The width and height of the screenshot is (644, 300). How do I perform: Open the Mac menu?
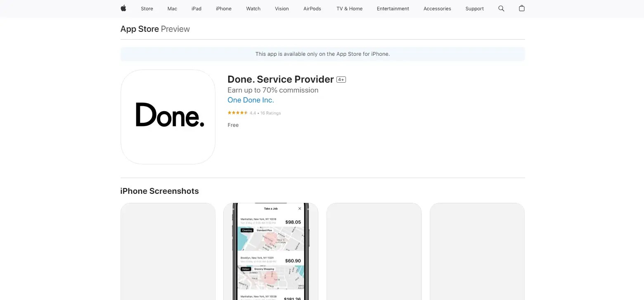(172, 9)
